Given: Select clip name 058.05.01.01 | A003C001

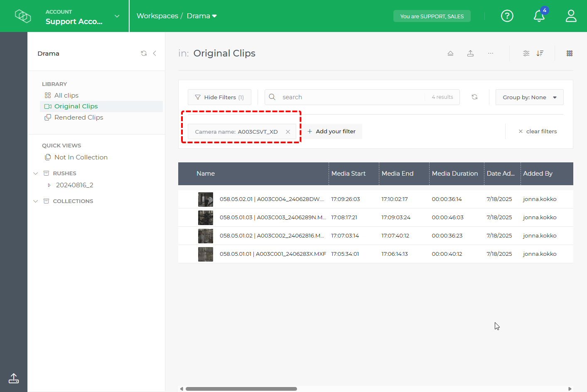Looking at the screenshot, I should click(x=273, y=254).
